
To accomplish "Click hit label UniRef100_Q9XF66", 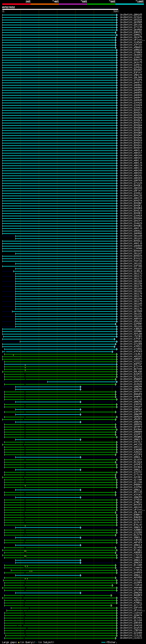I will (x=131, y=382).
